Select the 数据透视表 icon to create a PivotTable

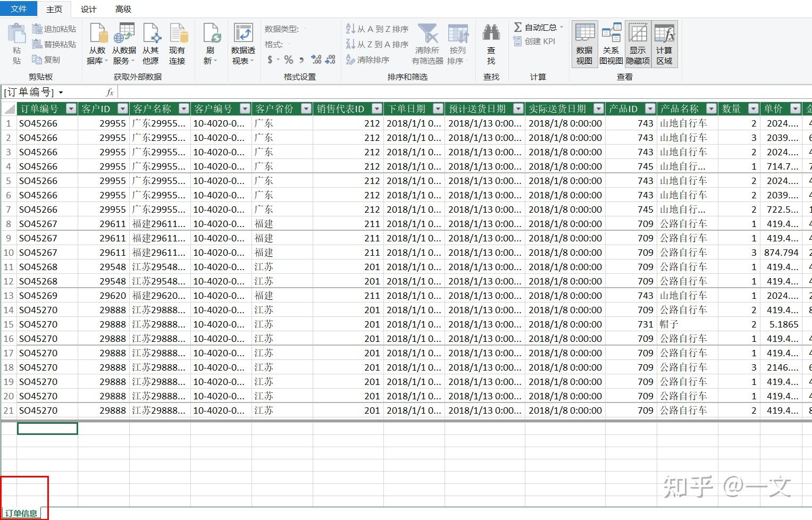243,44
